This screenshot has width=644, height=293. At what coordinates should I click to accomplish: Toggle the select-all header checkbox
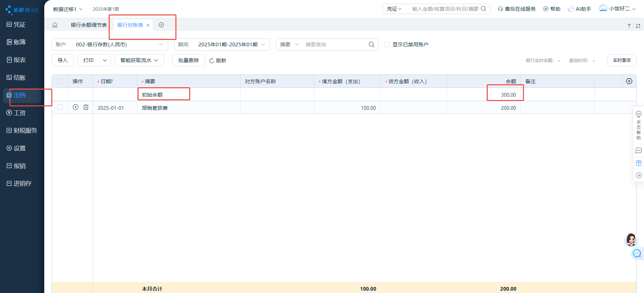tap(60, 81)
